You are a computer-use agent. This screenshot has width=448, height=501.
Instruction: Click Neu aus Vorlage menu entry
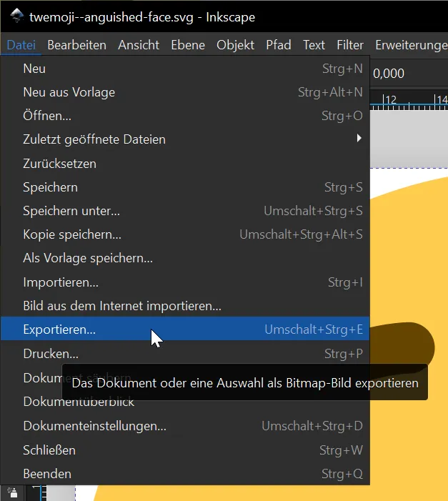(69, 91)
